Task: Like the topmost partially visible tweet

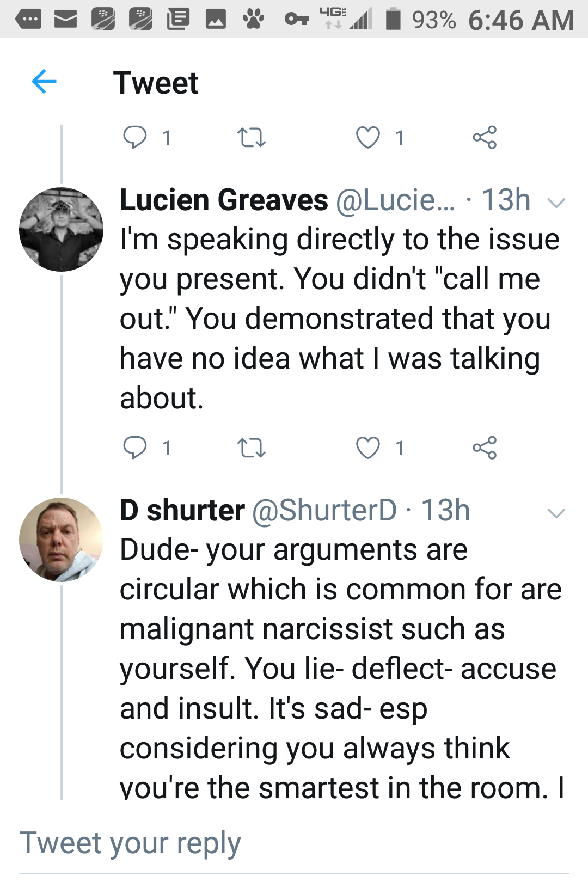Action: coord(367,137)
